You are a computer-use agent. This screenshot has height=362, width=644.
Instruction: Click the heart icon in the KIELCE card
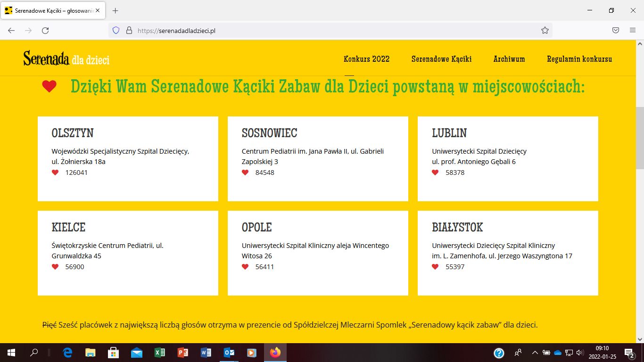pos(55,267)
